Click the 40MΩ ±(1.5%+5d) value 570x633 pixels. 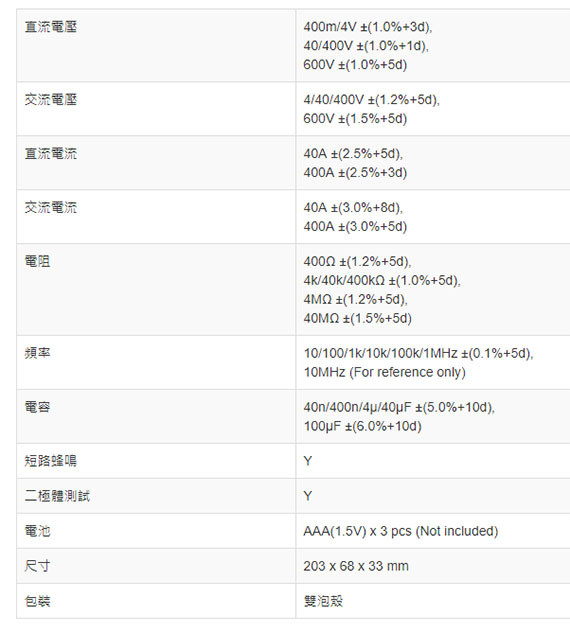click(358, 319)
